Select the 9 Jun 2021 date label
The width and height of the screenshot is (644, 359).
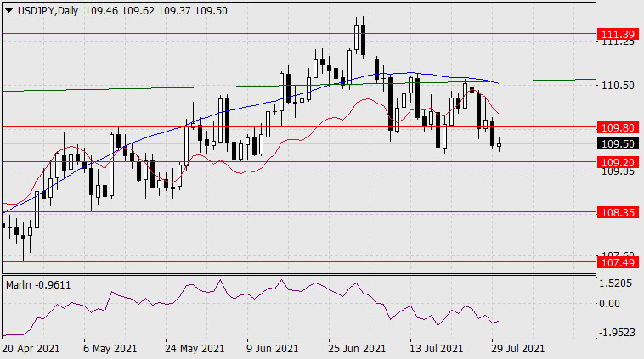[x=273, y=349]
